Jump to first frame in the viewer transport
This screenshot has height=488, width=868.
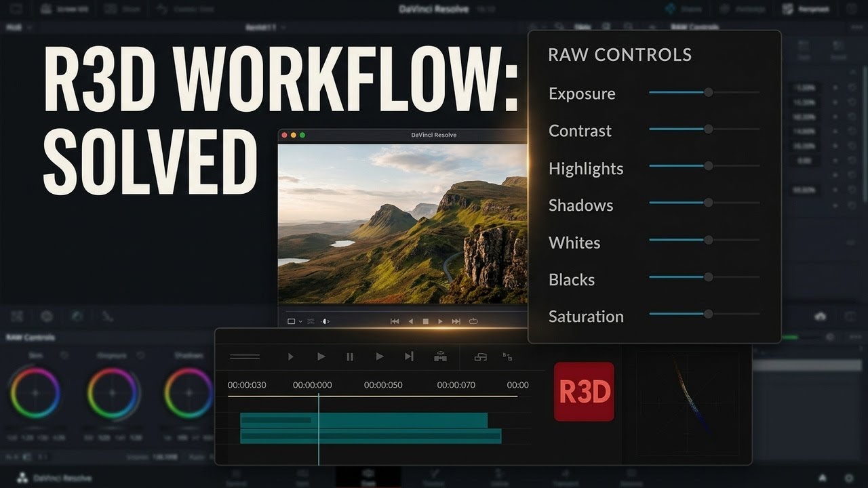click(x=395, y=321)
